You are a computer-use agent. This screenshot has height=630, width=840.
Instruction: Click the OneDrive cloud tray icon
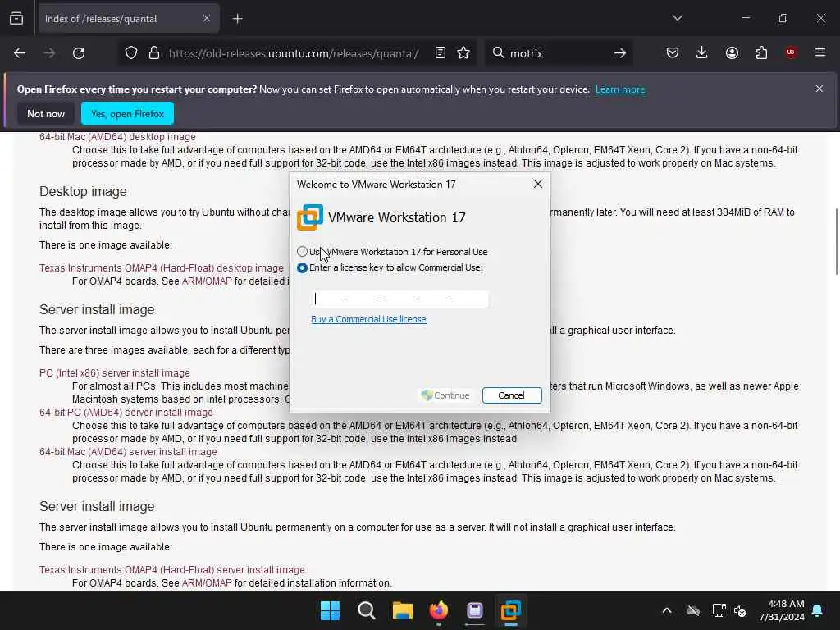(x=693, y=610)
